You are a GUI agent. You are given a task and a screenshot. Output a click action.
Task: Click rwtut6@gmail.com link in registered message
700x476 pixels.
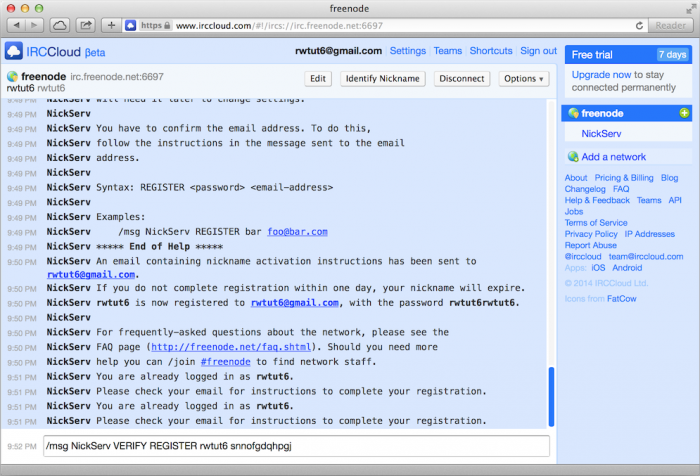295,303
